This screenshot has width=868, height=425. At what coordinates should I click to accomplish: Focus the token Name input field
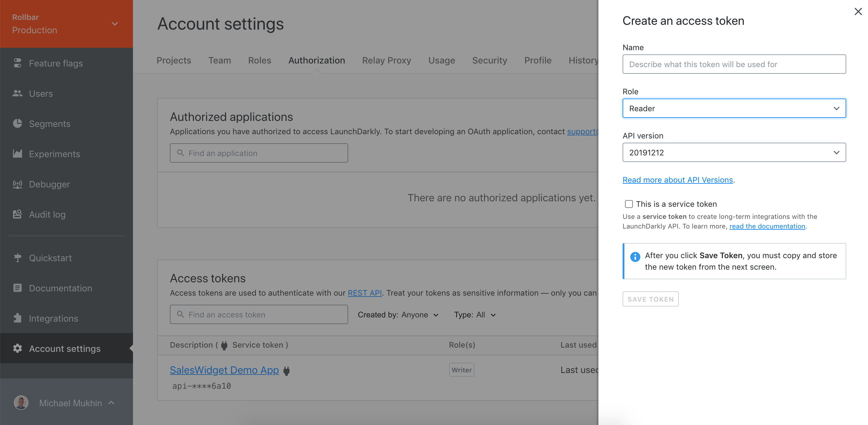[734, 64]
